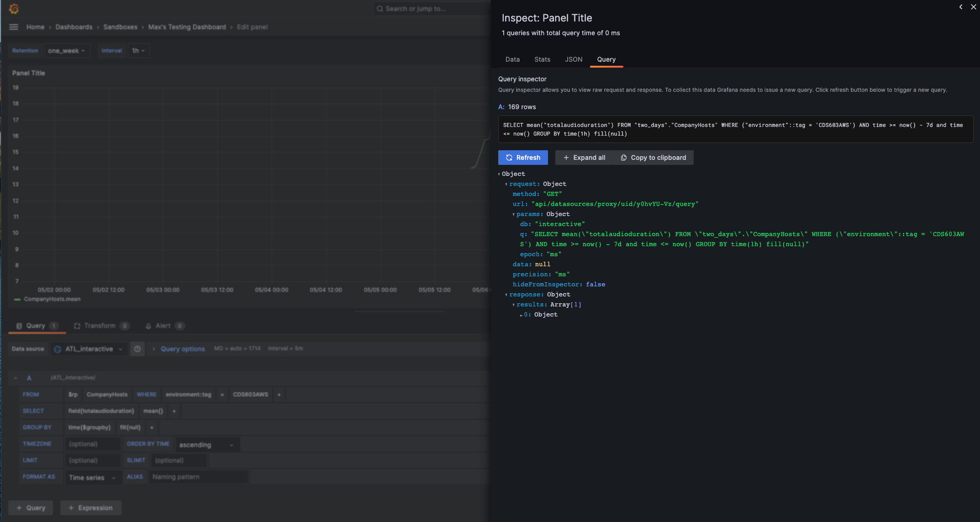This screenshot has height=522, width=980.
Task: Open the one_week Retention dropdown
Action: coord(67,51)
